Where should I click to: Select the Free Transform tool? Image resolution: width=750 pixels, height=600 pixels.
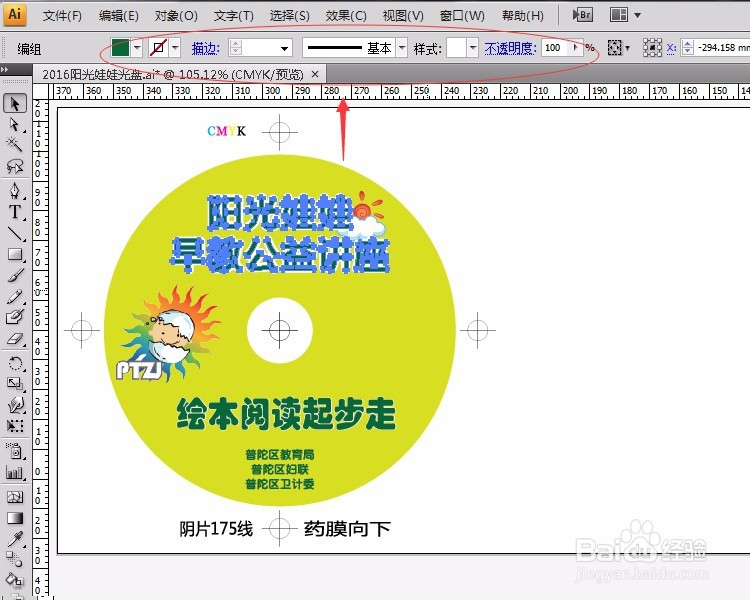15,425
